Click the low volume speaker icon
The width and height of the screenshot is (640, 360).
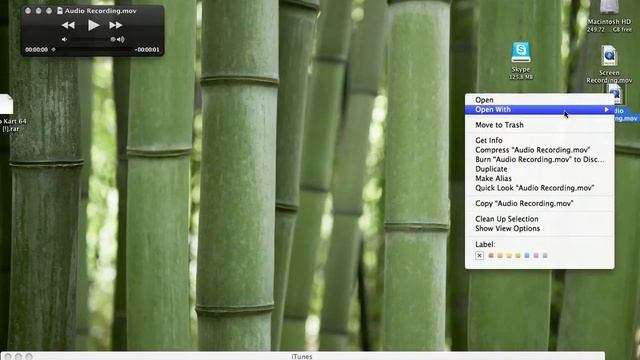64,40
